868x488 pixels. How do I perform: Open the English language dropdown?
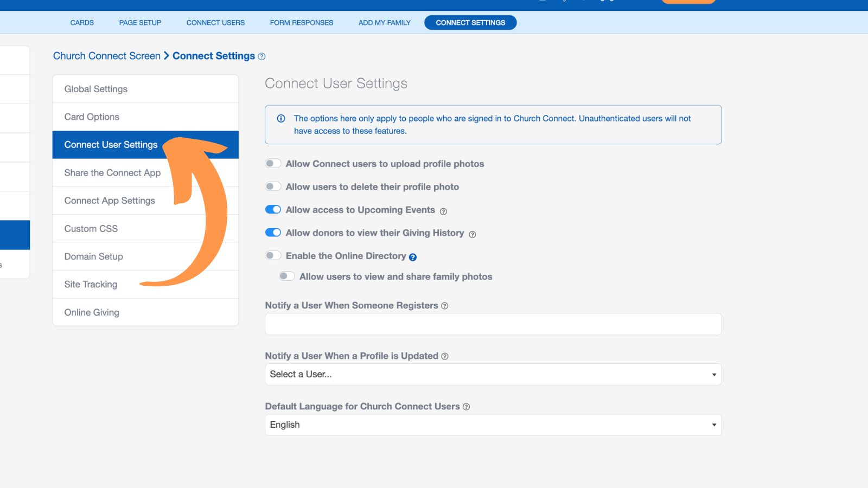(493, 425)
